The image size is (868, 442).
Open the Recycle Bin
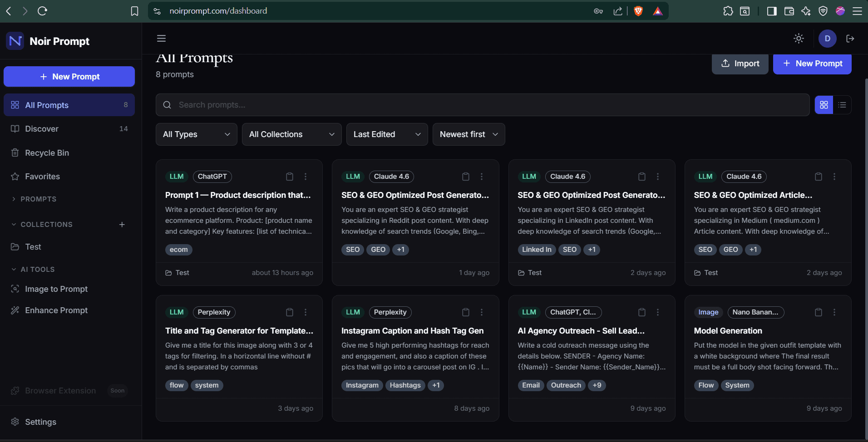pos(69,153)
